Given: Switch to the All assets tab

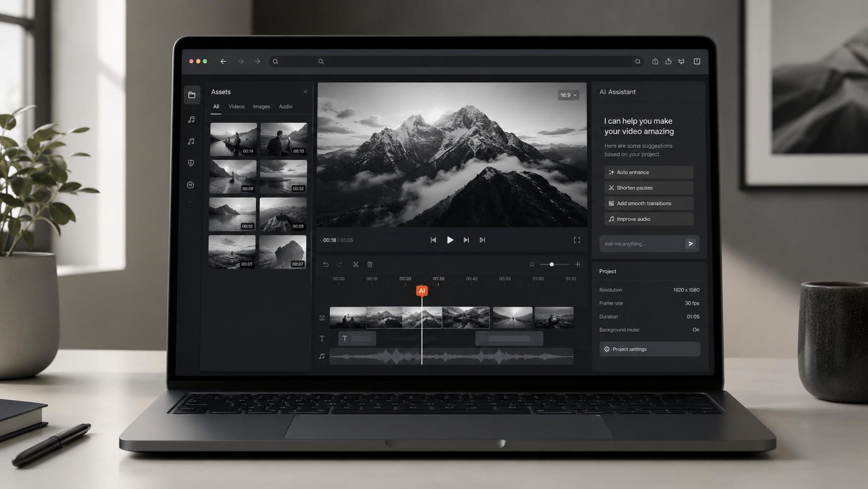Looking at the screenshot, I should 216,107.
